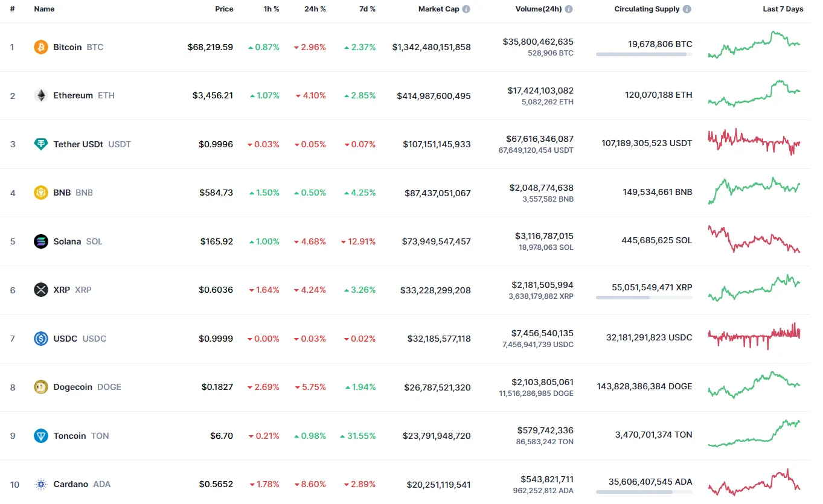The height and width of the screenshot is (504, 823).
Task: Click the Solana logo icon
Action: coord(41,241)
